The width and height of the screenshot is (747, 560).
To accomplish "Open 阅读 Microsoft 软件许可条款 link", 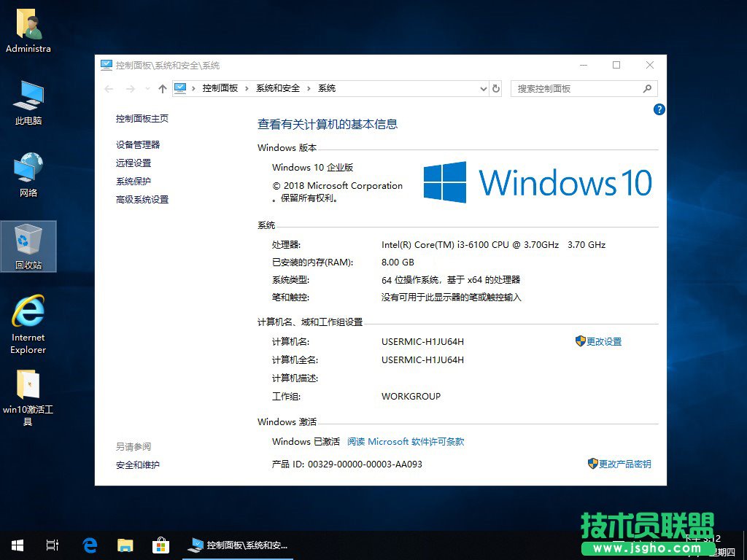I will point(406,441).
